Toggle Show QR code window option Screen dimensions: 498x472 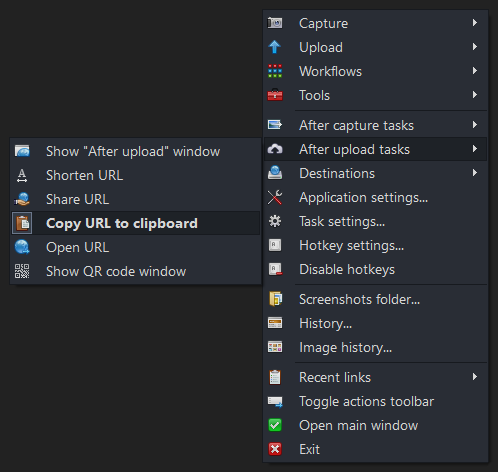click(x=136, y=271)
